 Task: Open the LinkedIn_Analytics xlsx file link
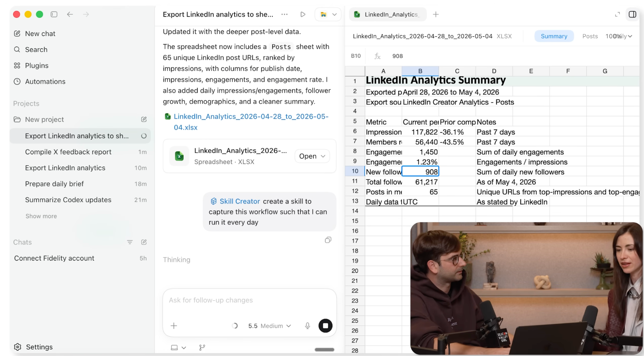(x=251, y=122)
